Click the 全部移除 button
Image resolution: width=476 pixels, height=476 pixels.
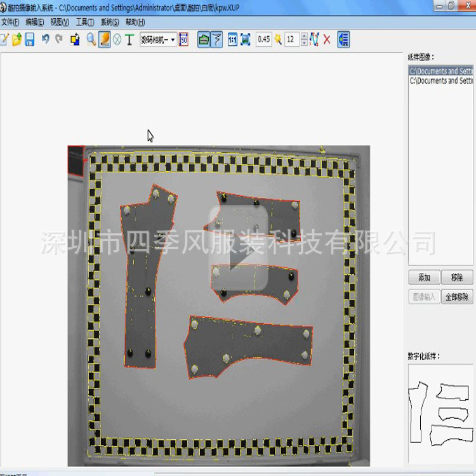coord(457,297)
